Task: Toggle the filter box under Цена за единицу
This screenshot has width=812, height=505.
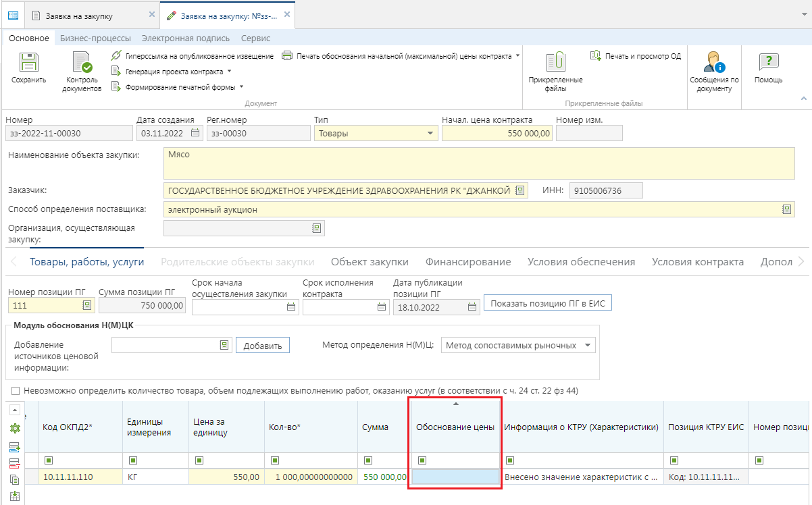Action: (x=199, y=460)
